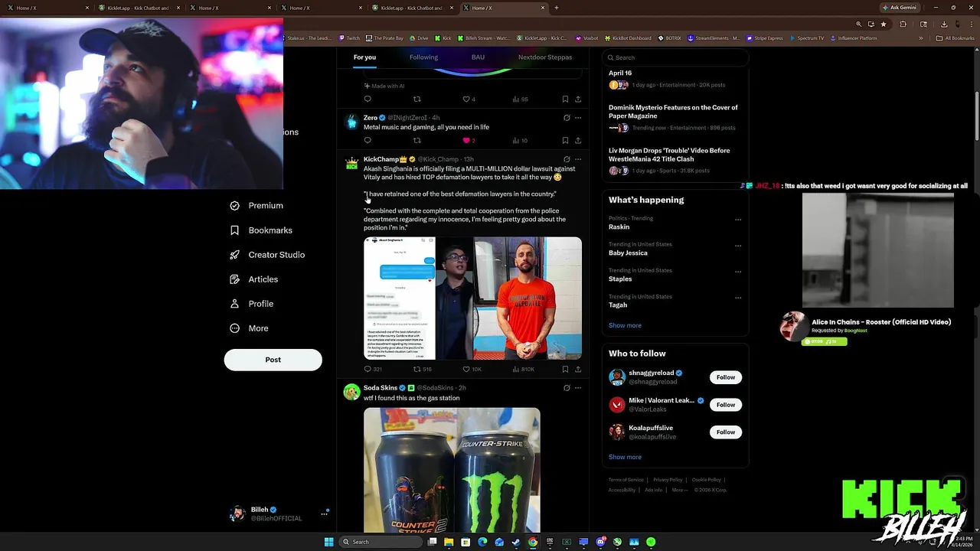Show more suggestions under Who to follow
Image resolution: width=980 pixels, height=551 pixels.
coord(625,457)
